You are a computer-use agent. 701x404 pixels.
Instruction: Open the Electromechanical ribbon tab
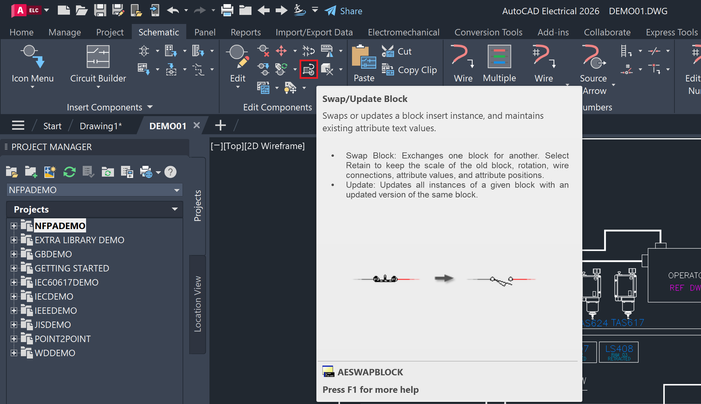403,32
